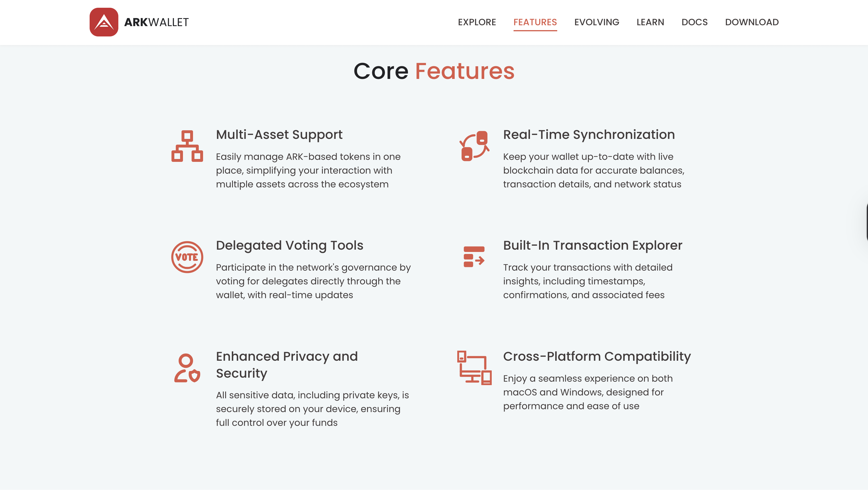
Task: Click the Cross-Platform Compatibility heading
Action: [597, 356]
